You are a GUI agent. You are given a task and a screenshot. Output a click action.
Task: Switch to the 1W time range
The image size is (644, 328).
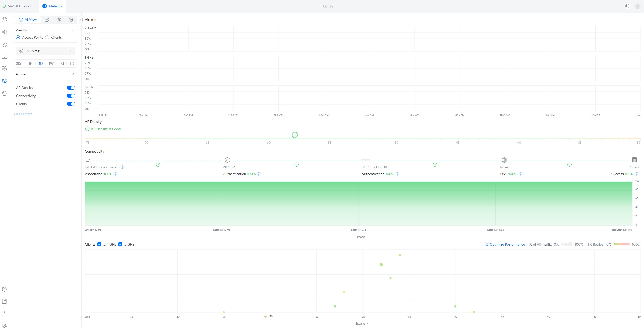tap(51, 64)
